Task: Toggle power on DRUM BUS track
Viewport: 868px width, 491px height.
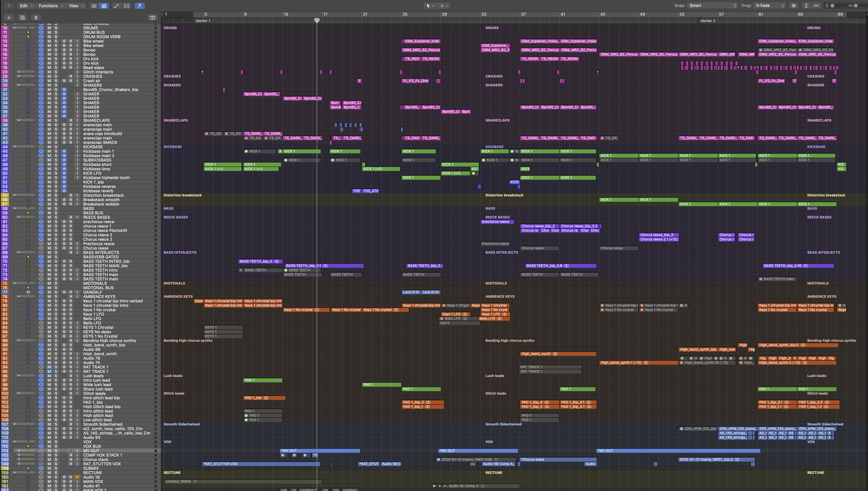Action: (41, 32)
